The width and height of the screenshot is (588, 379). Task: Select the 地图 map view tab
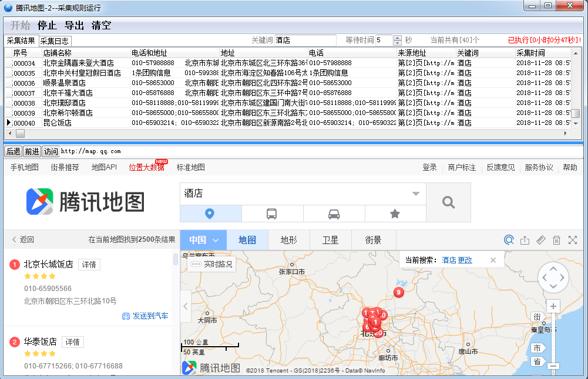247,240
